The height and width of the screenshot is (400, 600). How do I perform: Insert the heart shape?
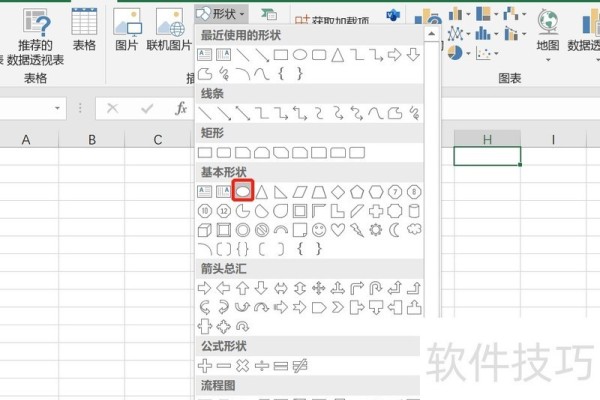click(x=338, y=230)
